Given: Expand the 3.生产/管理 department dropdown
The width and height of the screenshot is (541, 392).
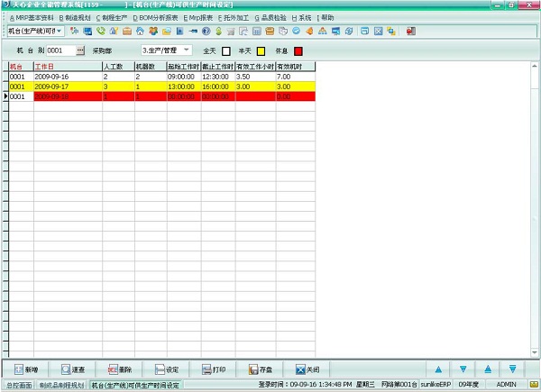Looking at the screenshot, I should 186,50.
